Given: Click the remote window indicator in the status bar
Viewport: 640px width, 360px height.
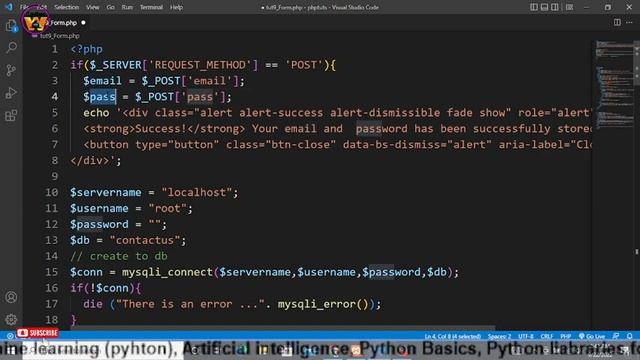Looking at the screenshot, I should pos(10,336).
